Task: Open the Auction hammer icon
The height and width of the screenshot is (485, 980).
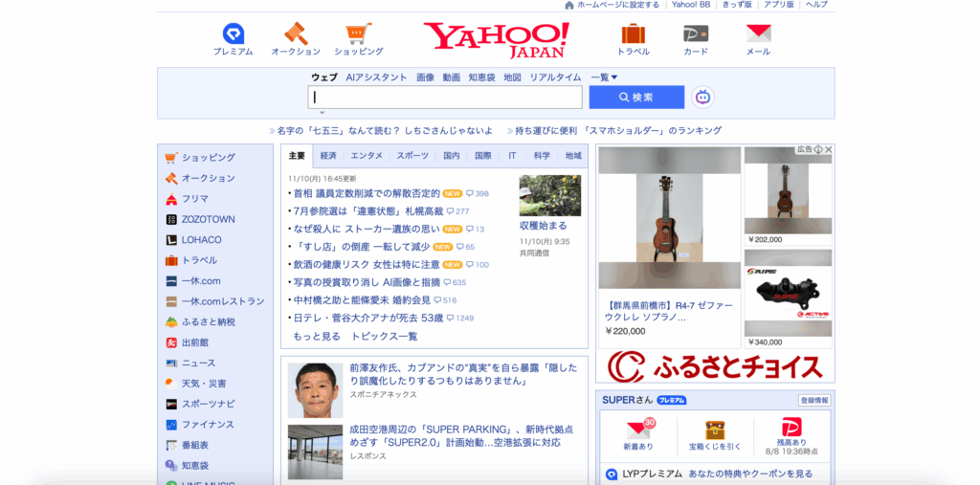Action: tap(296, 34)
